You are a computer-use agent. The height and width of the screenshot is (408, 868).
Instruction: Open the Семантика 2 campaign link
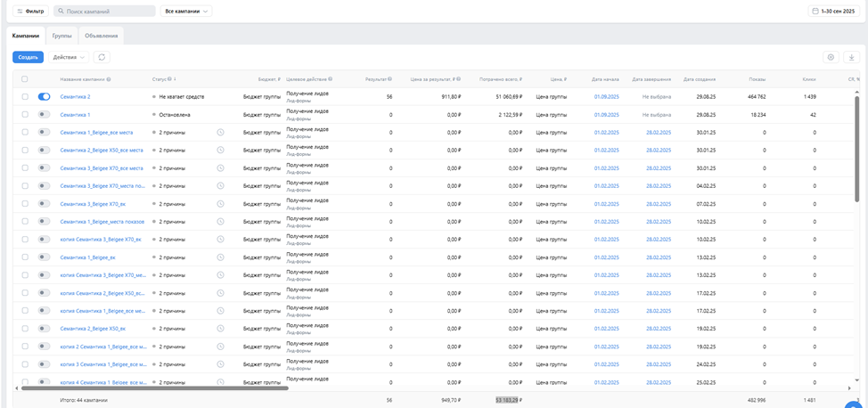pos(75,96)
